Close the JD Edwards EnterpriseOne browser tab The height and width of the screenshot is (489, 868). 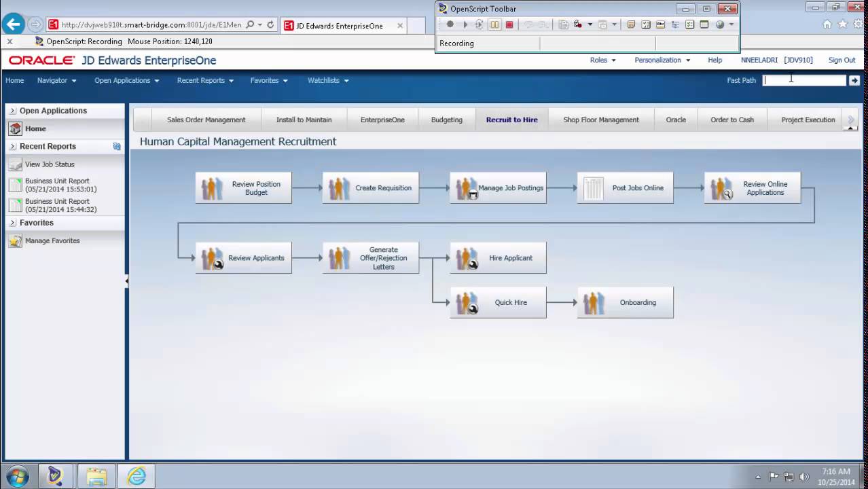click(400, 26)
